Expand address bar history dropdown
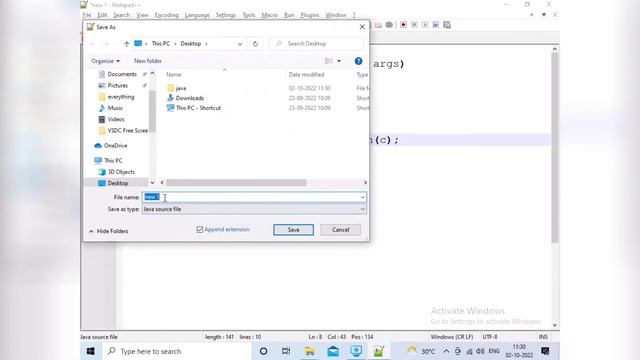Viewport: 640px width, 360px height. (x=240, y=44)
